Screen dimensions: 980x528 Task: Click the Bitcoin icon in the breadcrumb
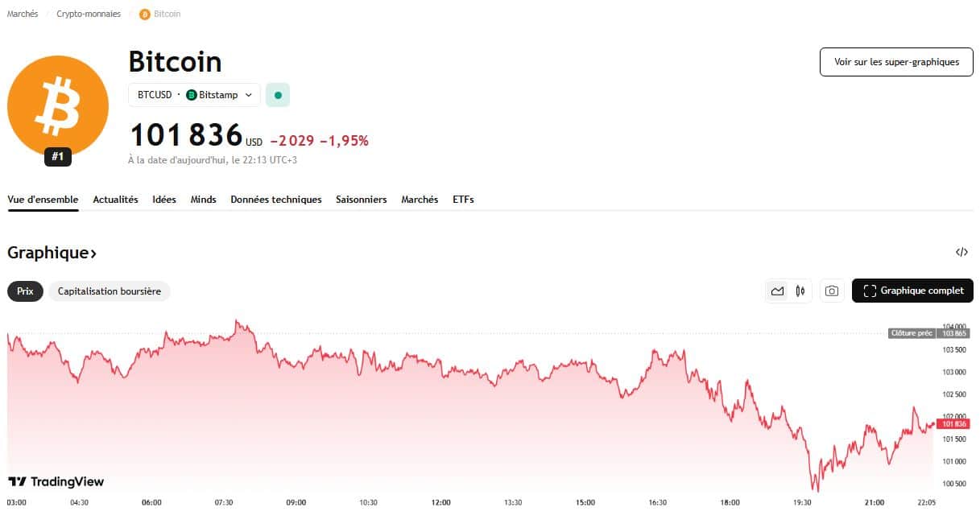coord(146,14)
